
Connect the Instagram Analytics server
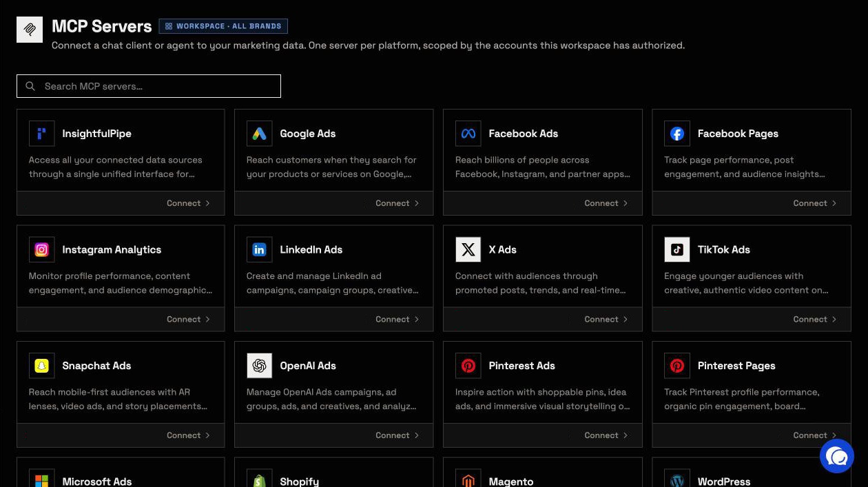click(x=188, y=319)
